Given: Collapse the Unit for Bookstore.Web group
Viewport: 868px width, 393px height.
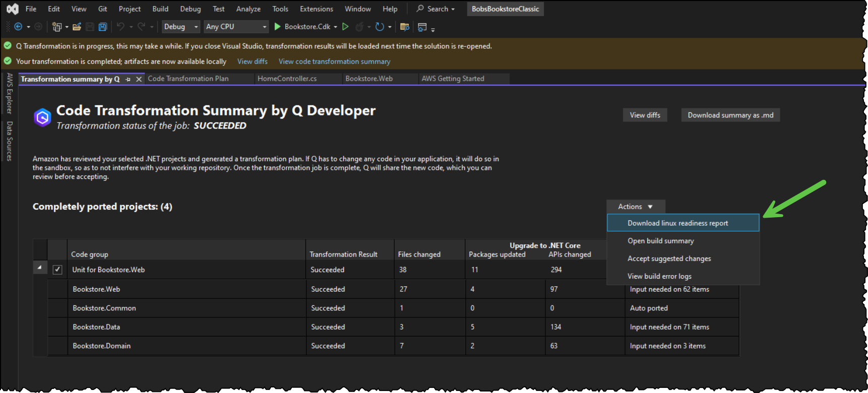Looking at the screenshot, I should click(x=39, y=267).
